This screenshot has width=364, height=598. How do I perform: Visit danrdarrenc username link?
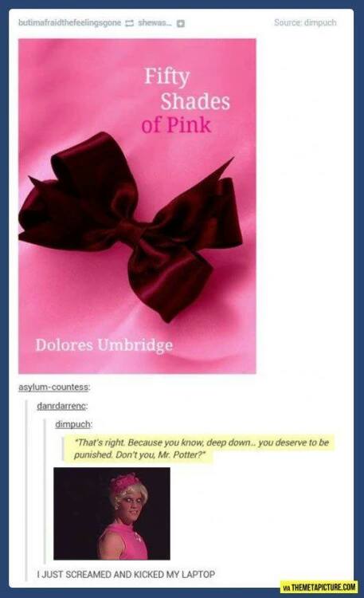pos(62,406)
